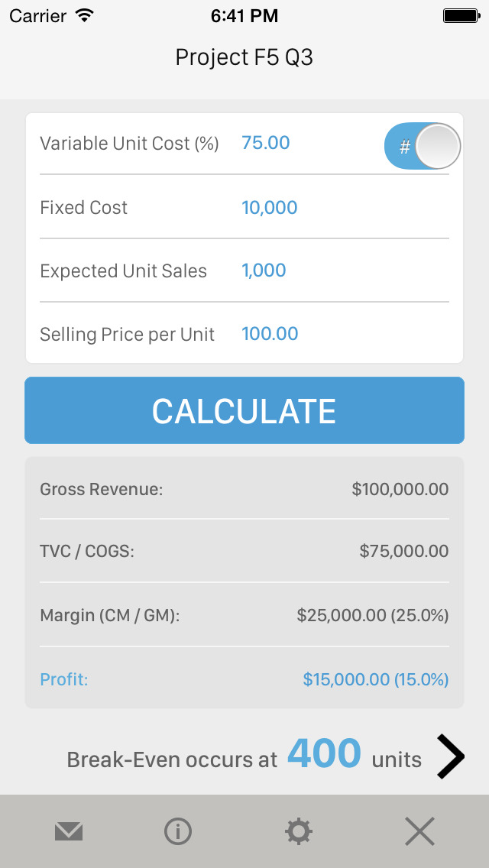Open settings with the gear icon
Screen dimensions: 489x868
[x=298, y=831]
